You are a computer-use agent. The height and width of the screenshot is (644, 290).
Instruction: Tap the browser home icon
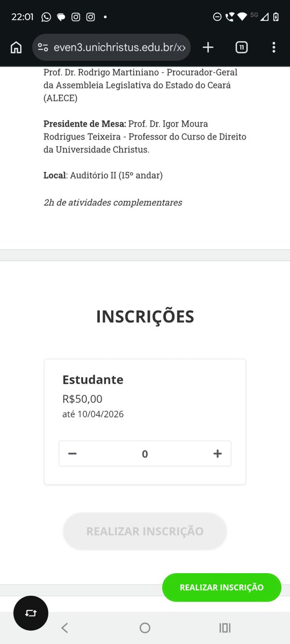(x=16, y=47)
